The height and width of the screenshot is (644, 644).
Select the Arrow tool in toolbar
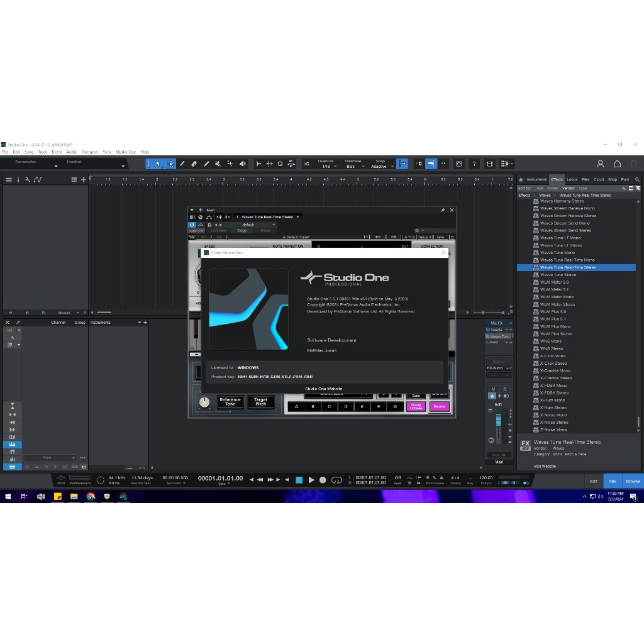tap(158, 164)
